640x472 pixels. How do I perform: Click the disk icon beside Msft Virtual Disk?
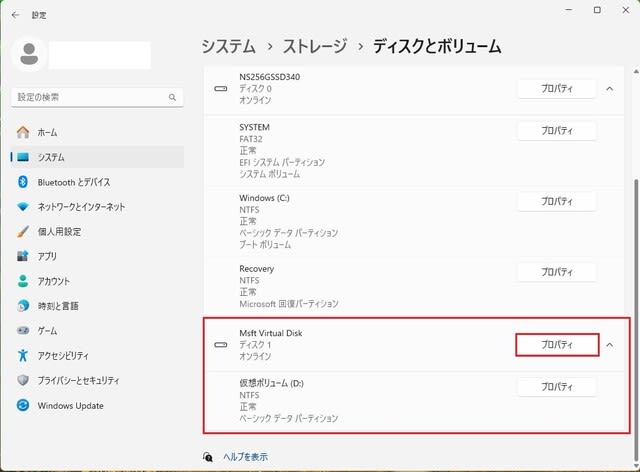pos(221,345)
